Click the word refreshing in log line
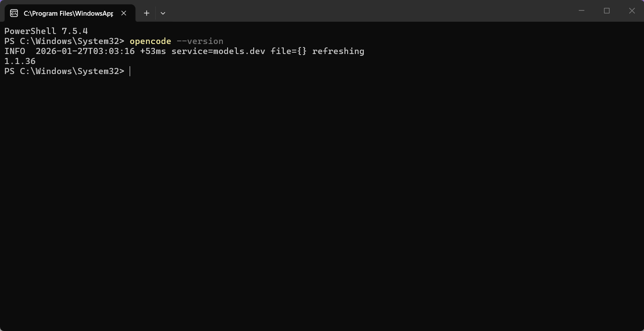Viewport: 644px width, 331px height. 338,51
